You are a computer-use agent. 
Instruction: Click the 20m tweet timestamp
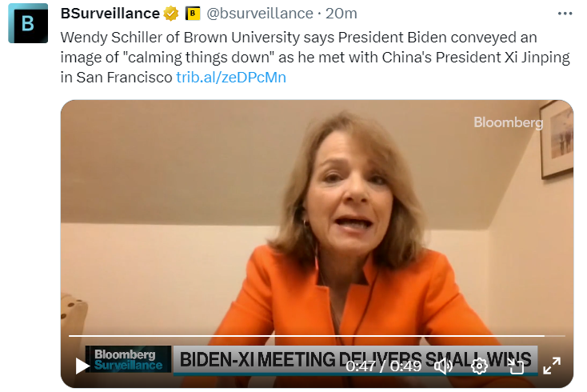(x=342, y=14)
